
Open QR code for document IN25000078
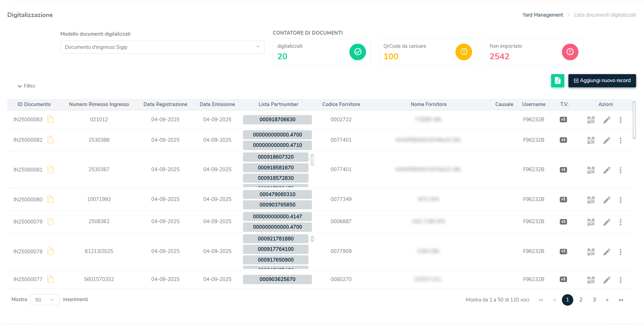(591, 252)
